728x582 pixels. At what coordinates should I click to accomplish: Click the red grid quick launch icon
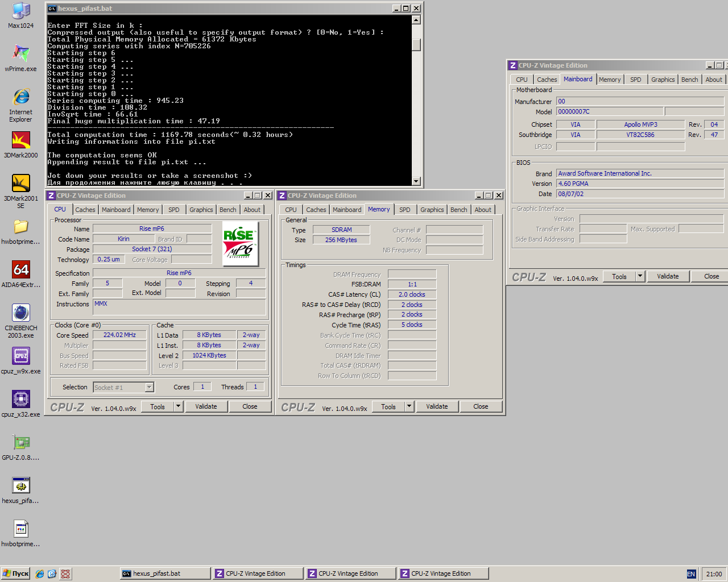click(65, 573)
